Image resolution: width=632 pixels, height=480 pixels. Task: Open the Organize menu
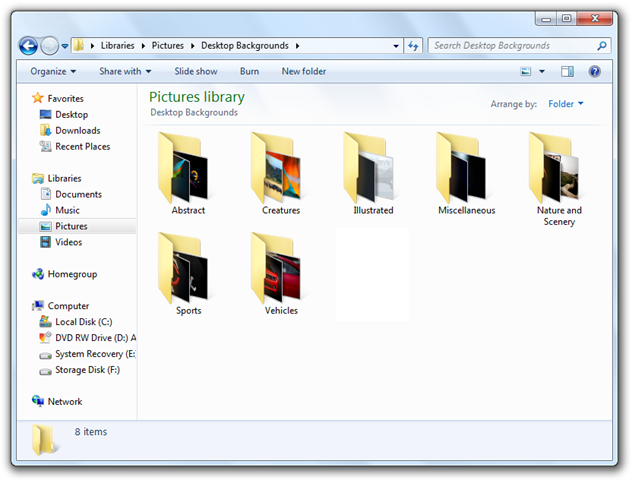tap(53, 71)
